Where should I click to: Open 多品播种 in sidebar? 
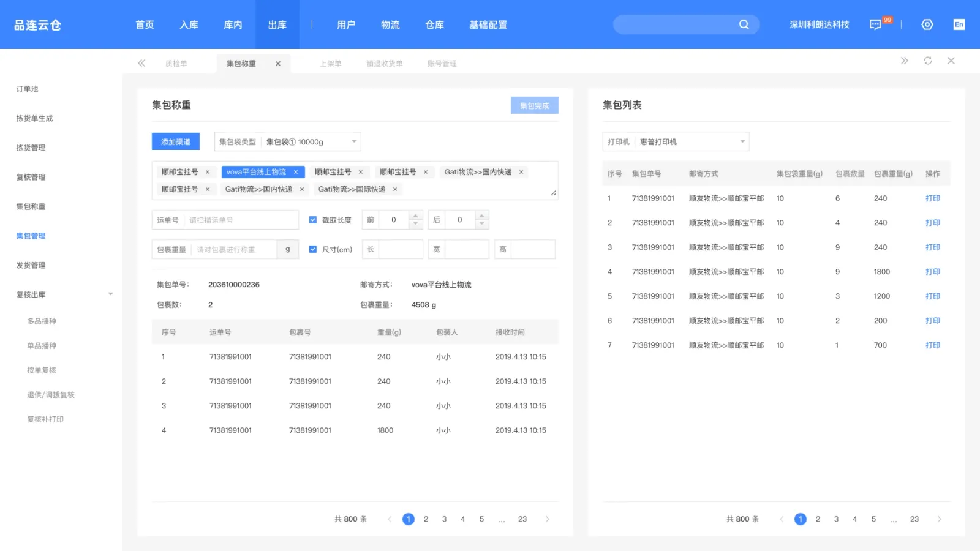click(42, 321)
